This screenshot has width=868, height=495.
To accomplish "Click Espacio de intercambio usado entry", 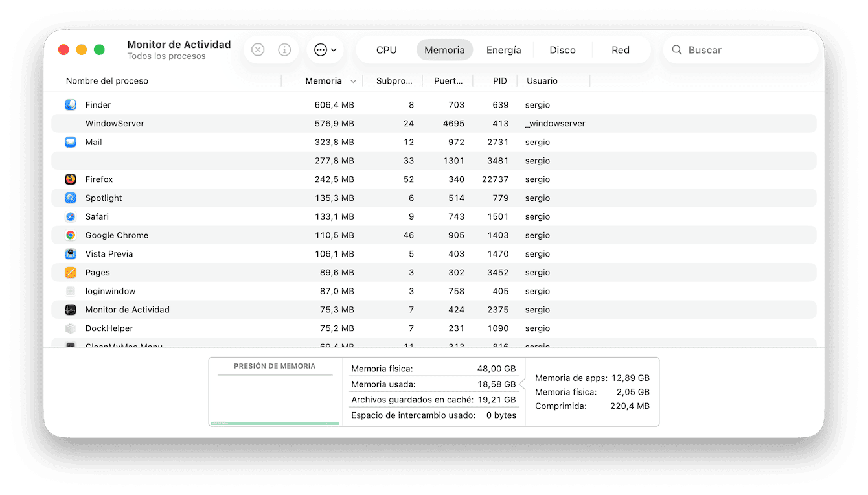I will pyautogui.click(x=433, y=415).
